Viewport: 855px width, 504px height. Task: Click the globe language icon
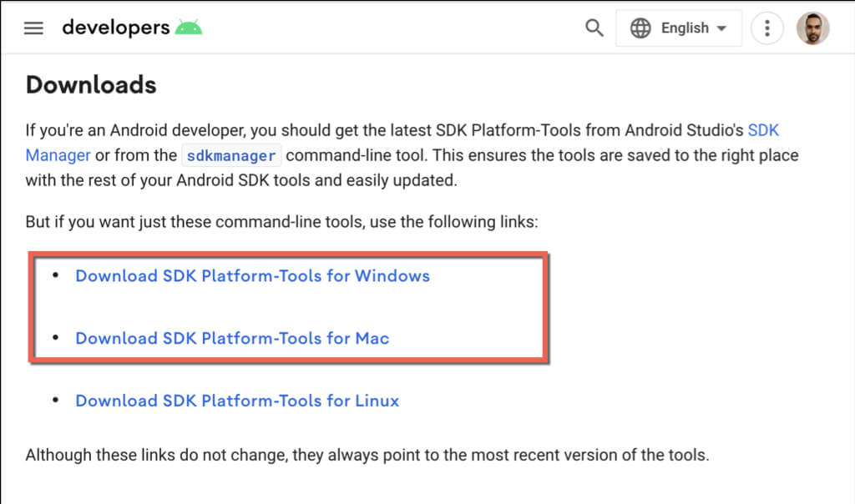pos(640,28)
